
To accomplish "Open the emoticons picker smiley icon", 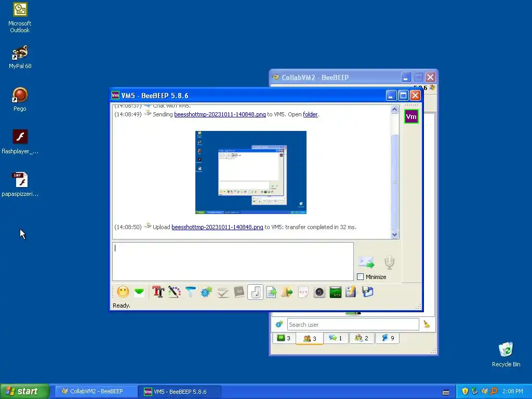I will coord(123,292).
